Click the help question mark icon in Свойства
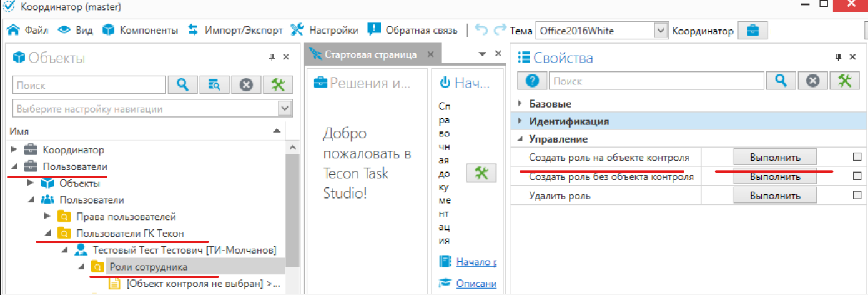 (x=532, y=81)
